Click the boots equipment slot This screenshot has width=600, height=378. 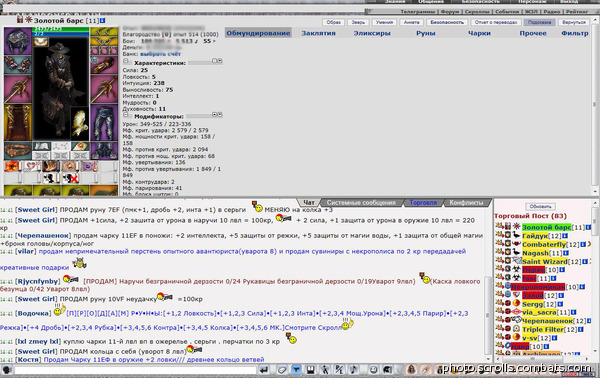(104, 151)
